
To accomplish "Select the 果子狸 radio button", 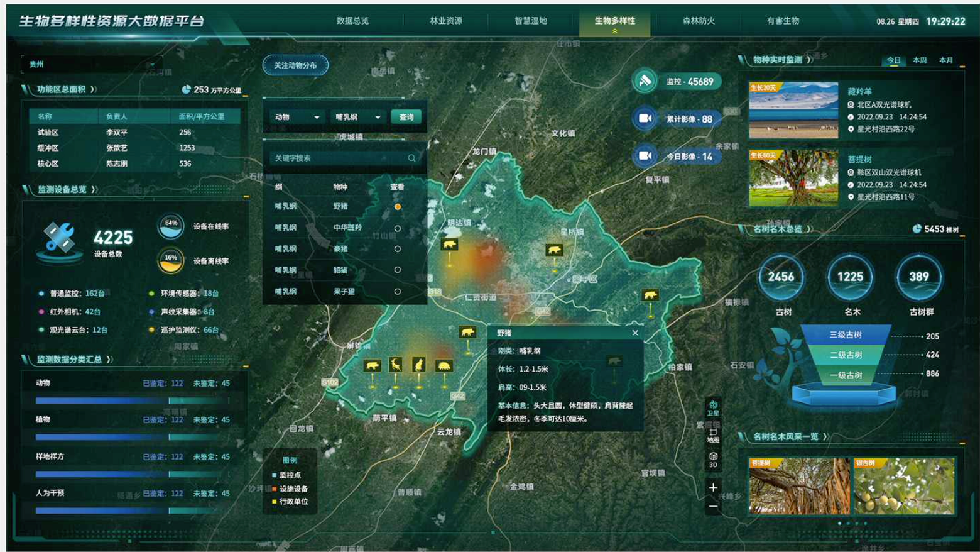I will click(x=397, y=292).
